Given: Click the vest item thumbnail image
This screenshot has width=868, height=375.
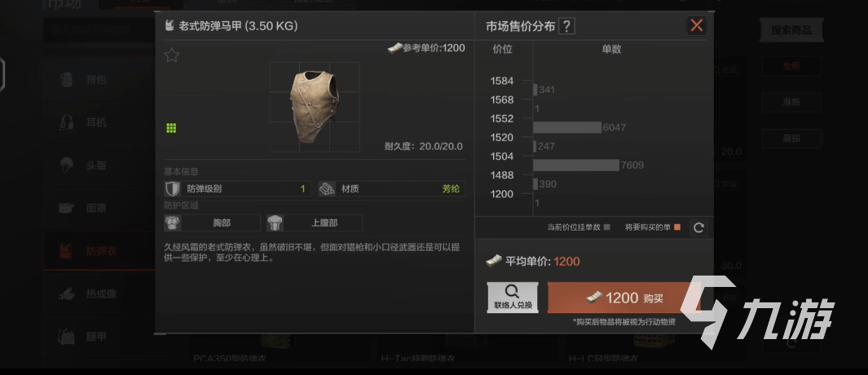Looking at the screenshot, I should [315, 106].
